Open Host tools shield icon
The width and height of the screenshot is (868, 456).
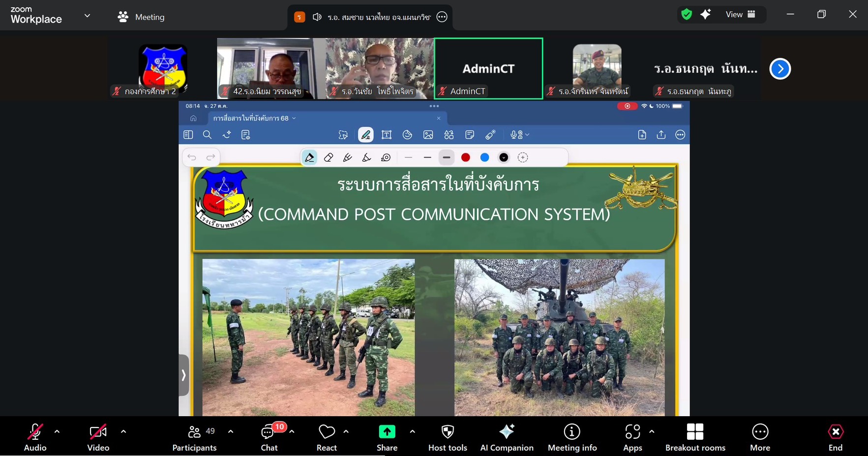click(448, 432)
